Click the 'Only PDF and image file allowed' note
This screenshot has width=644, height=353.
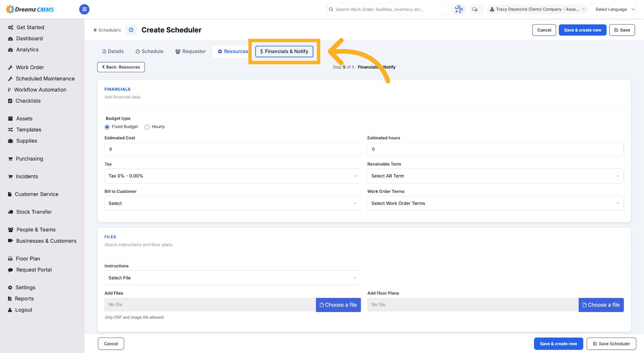pos(134,317)
